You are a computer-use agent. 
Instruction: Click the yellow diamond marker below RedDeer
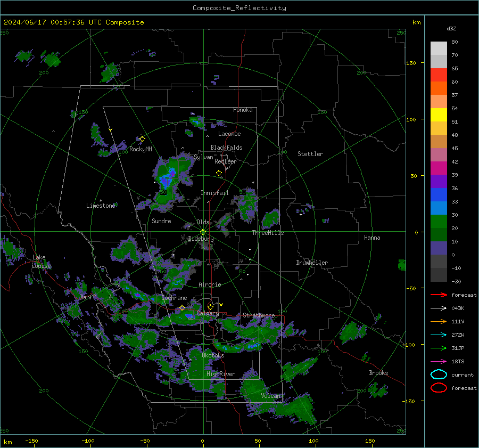(x=219, y=173)
